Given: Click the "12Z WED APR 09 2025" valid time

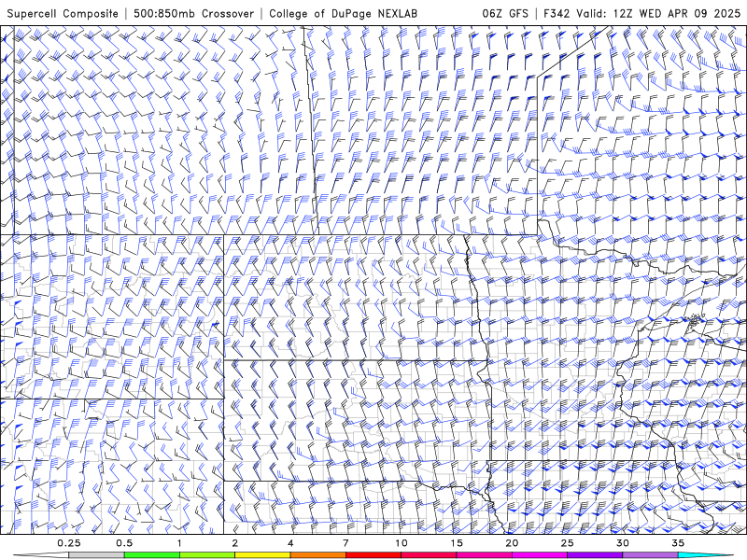Looking at the screenshot, I should [x=676, y=13].
